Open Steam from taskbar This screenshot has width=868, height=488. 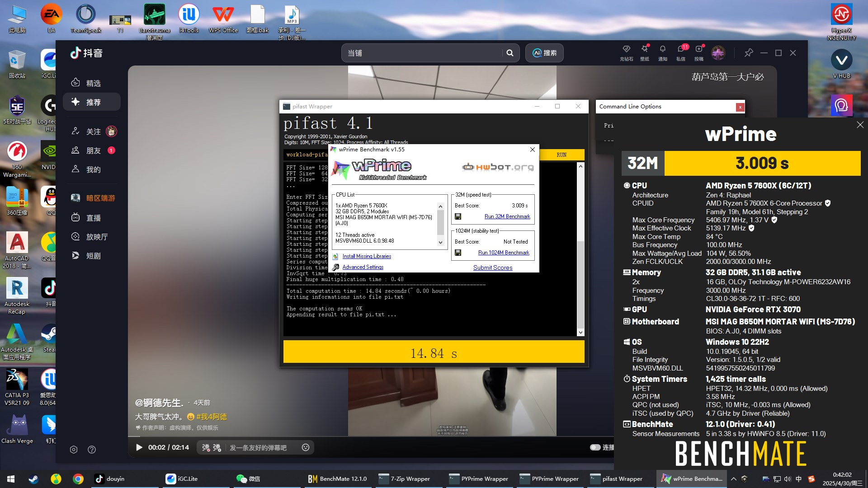coord(33,479)
